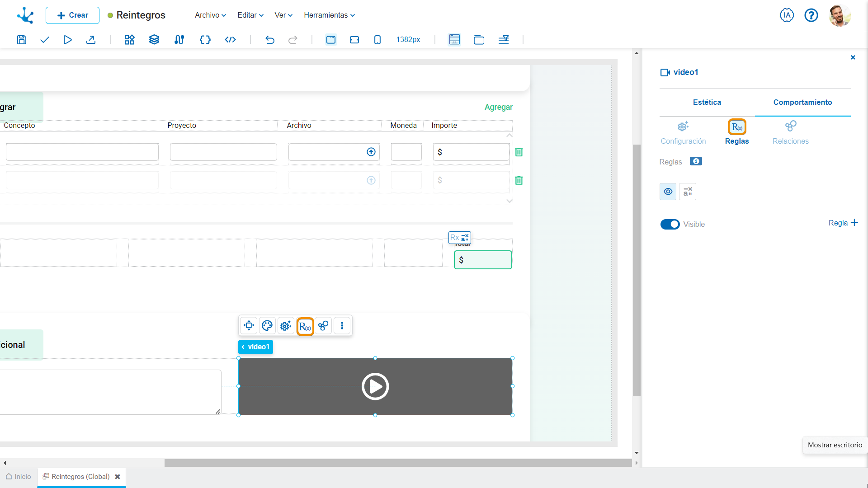The height and width of the screenshot is (488, 868).
Task: Switch to desktop viewport icon
Action: (331, 40)
